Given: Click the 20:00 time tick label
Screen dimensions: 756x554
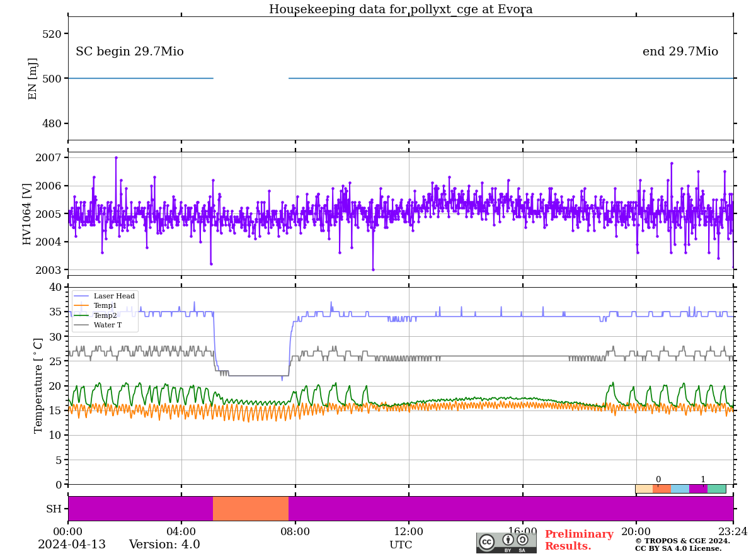Looking at the screenshot, I should click(x=636, y=532).
